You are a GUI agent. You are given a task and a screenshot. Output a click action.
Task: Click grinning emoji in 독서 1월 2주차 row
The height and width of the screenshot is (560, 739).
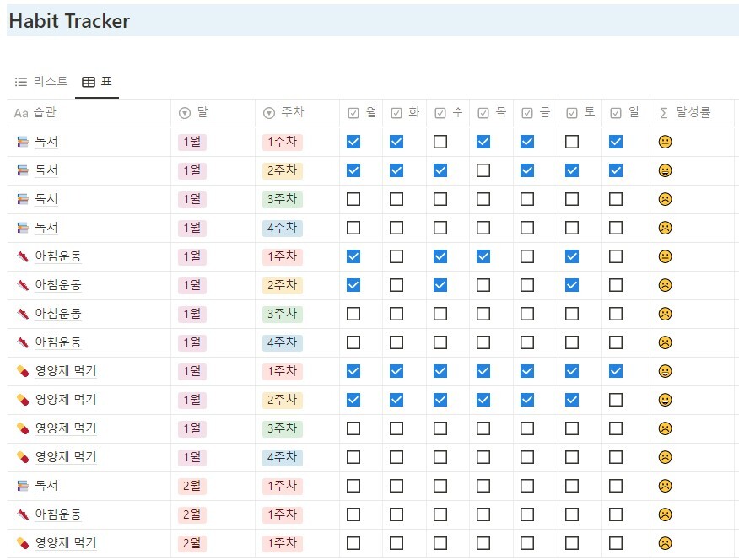click(665, 170)
